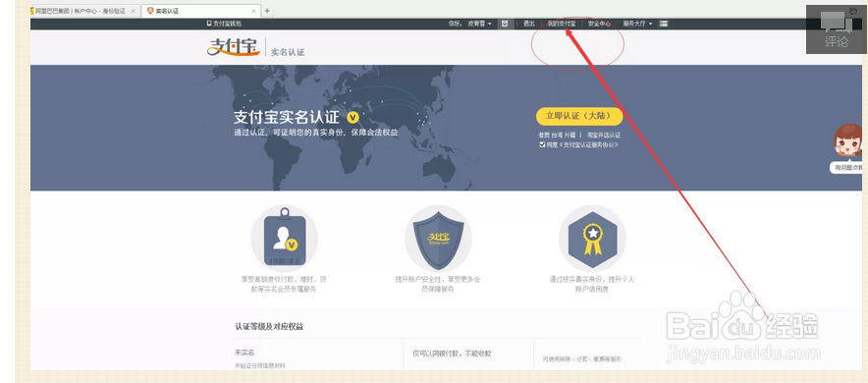Open 安全中心 in the top bar
Viewport: 868px width, 383px height.
(x=599, y=24)
